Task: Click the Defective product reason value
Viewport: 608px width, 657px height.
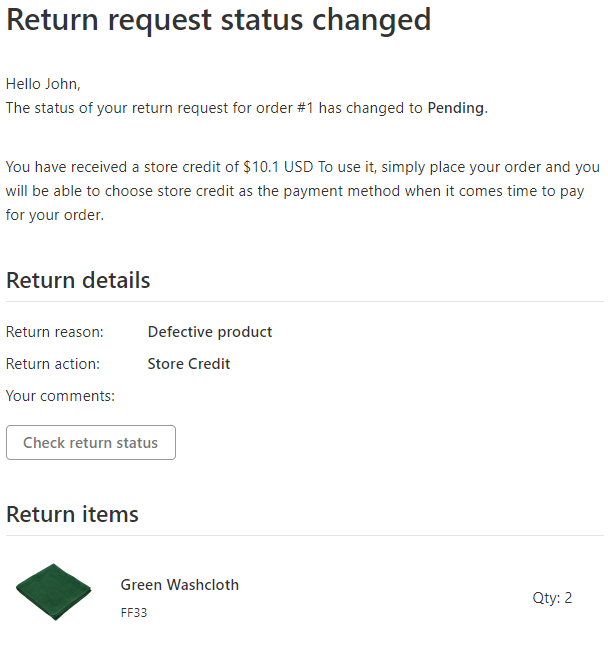Action: click(210, 332)
